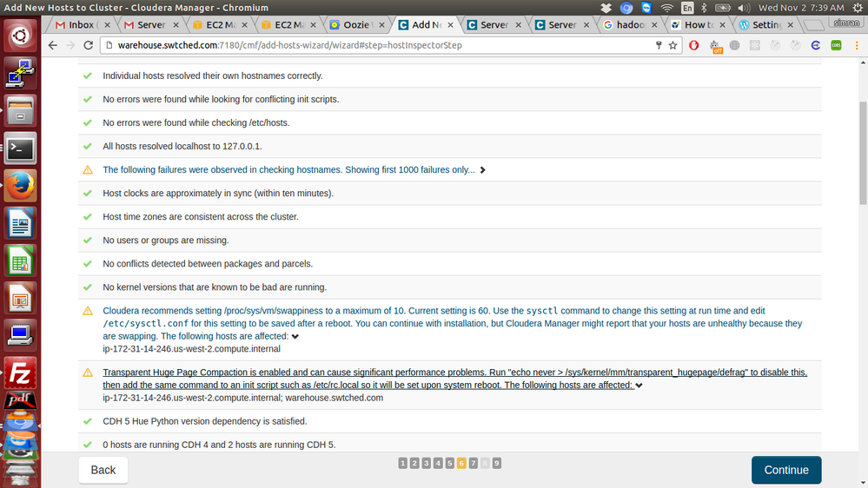This screenshot has width=868, height=488.
Task: Launch PuTTY SSH client from dock
Action: (x=20, y=73)
